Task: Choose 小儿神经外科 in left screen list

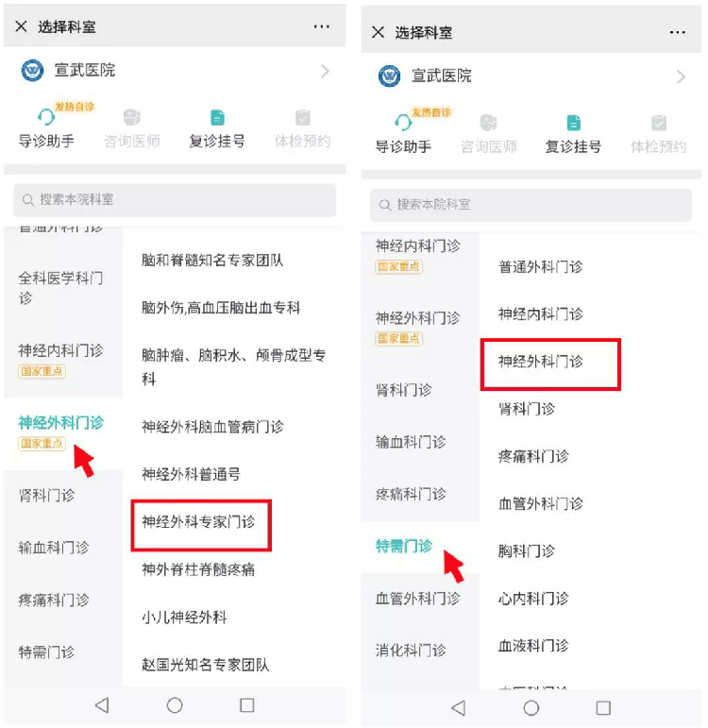Action: click(184, 617)
